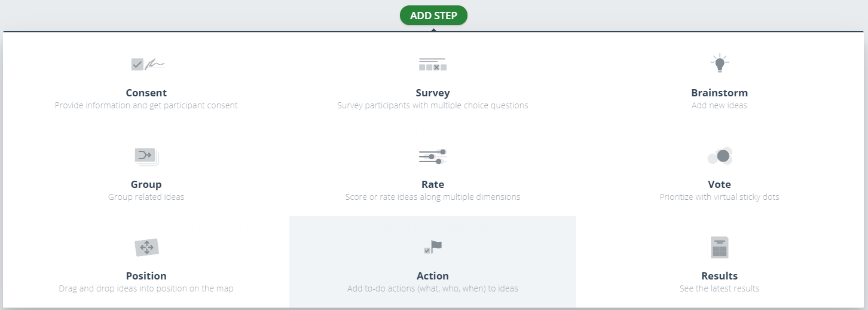Select the Consent checkmark signature icon
Viewport: 868px width, 310px height.
147,64
